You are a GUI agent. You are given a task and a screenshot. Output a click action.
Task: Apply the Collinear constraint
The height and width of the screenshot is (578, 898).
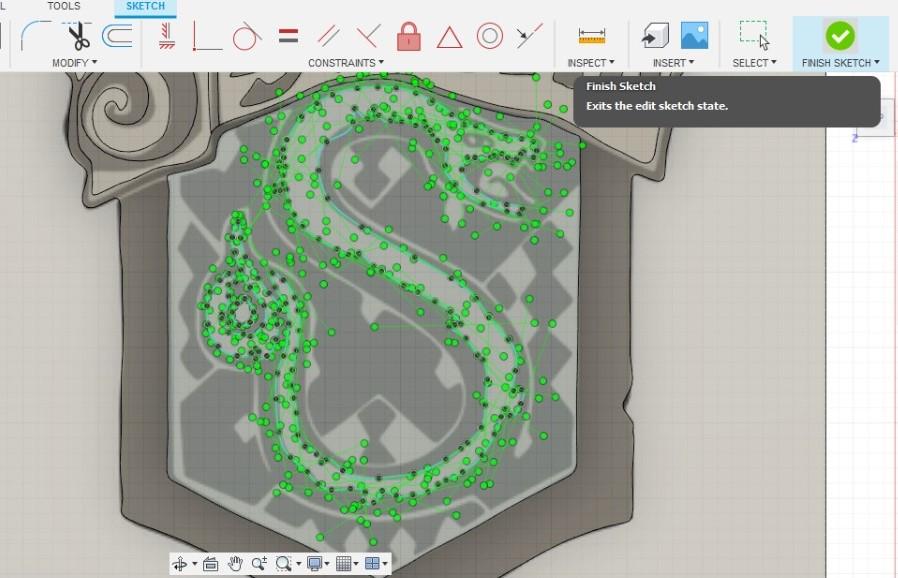(x=529, y=36)
